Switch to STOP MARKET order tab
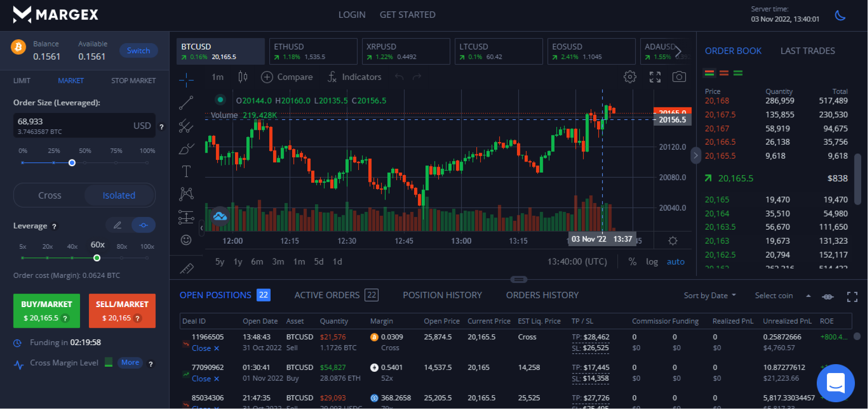The image size is (868, 409). [x=133, y=80]
